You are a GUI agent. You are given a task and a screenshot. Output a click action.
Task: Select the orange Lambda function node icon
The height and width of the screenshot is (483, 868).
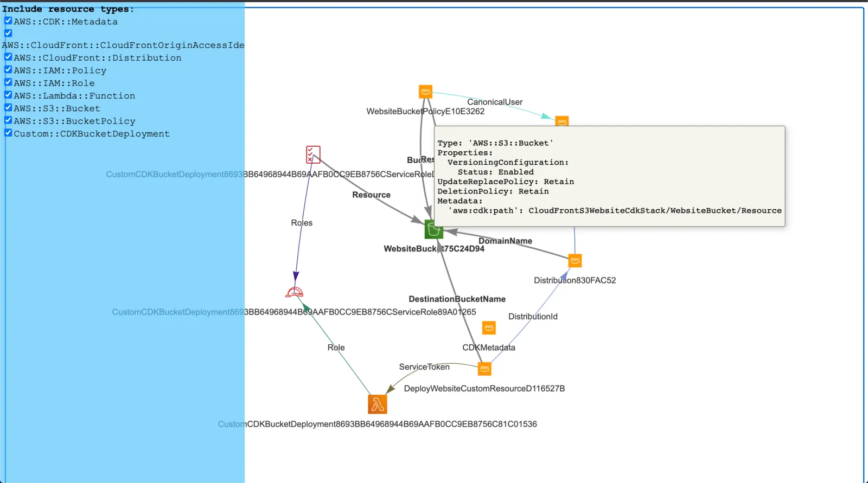coord(378,404)
